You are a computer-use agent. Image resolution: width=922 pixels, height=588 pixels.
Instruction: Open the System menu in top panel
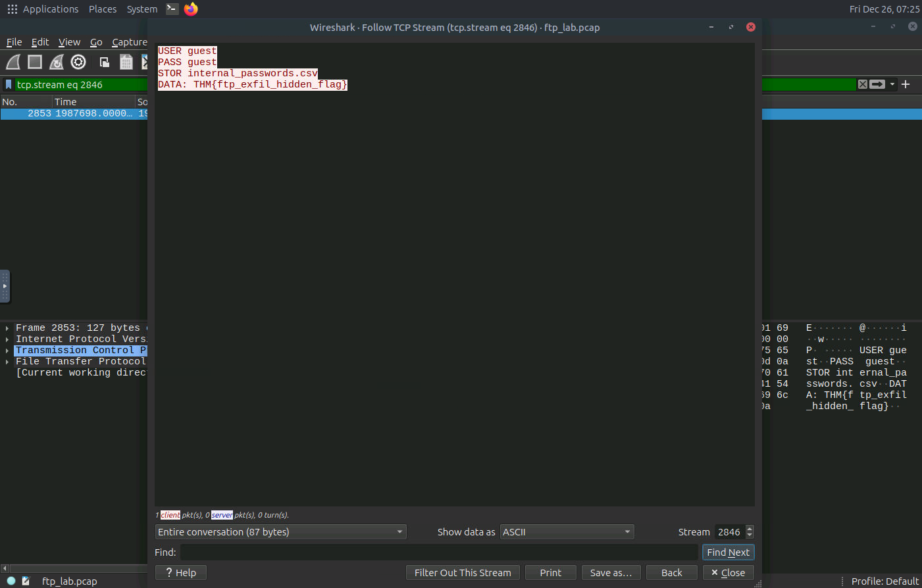pos(142,9)
